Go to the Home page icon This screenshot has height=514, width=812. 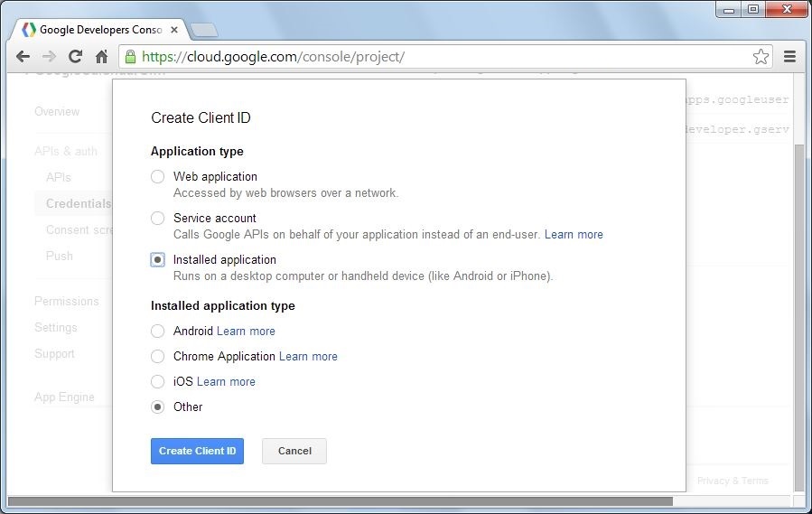click(x=102, y=57)
